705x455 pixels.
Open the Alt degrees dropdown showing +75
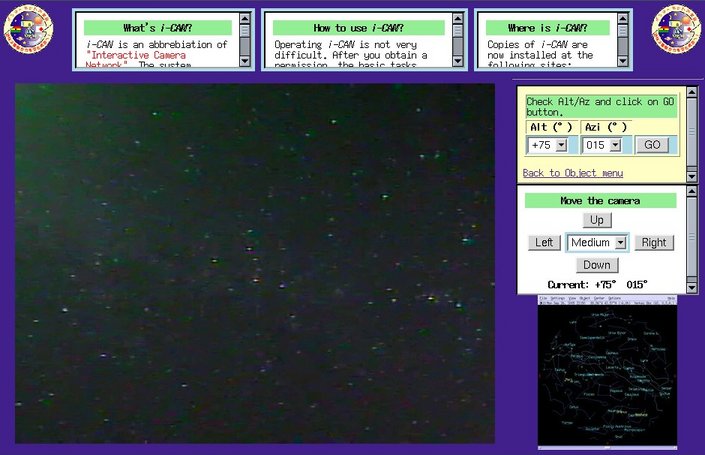[x=548, y=145]
